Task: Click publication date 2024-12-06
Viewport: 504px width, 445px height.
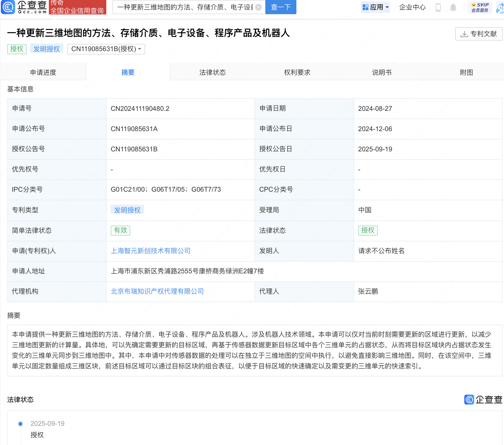Action: (x=375, y=129)
